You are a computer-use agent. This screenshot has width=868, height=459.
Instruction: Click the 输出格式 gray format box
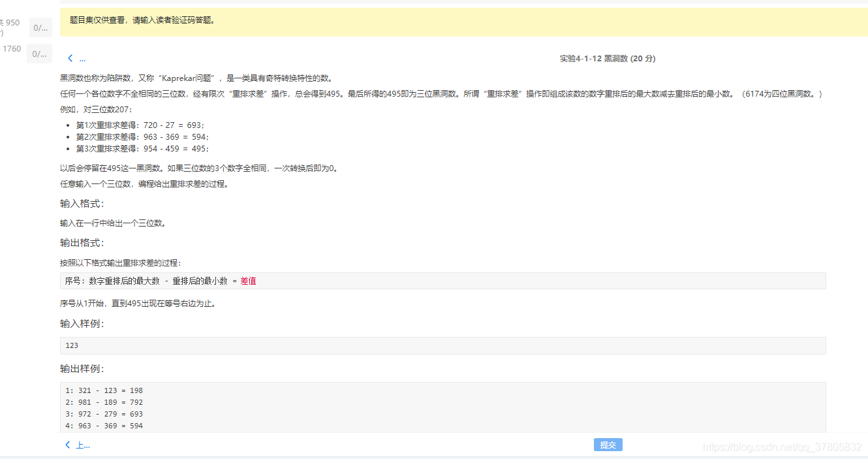tap(444, 280)
